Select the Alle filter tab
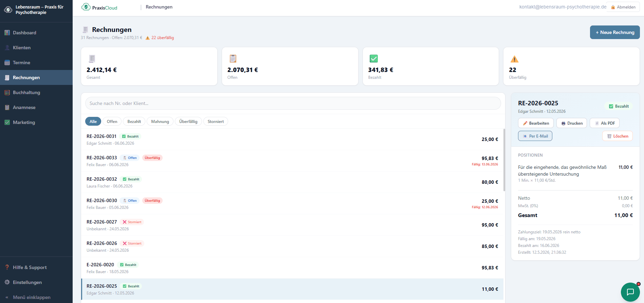 (x=93, y=122)
